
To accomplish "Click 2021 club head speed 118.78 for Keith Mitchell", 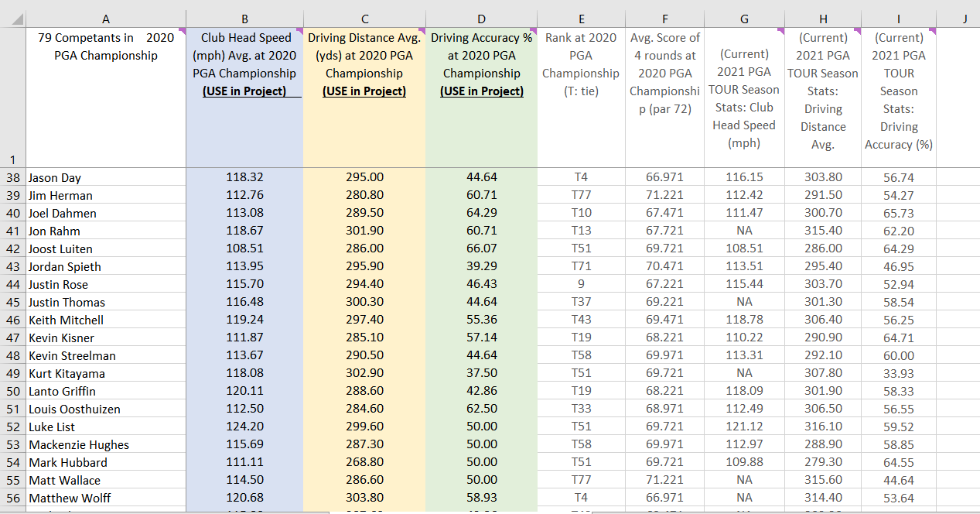I will click(744, 320).
